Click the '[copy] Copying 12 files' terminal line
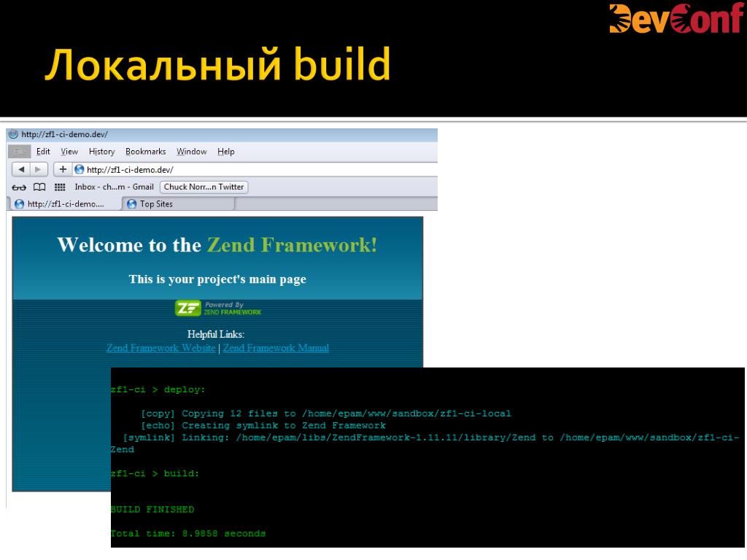 [326, 413]
